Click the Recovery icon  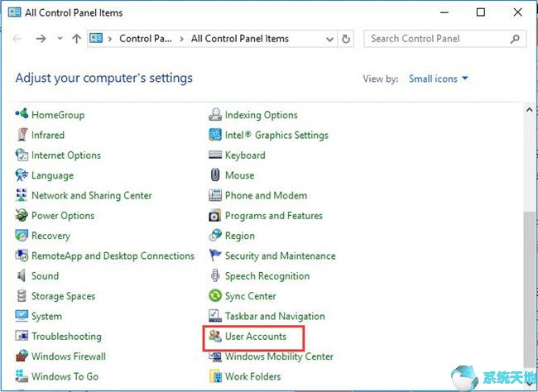point(22,236)
